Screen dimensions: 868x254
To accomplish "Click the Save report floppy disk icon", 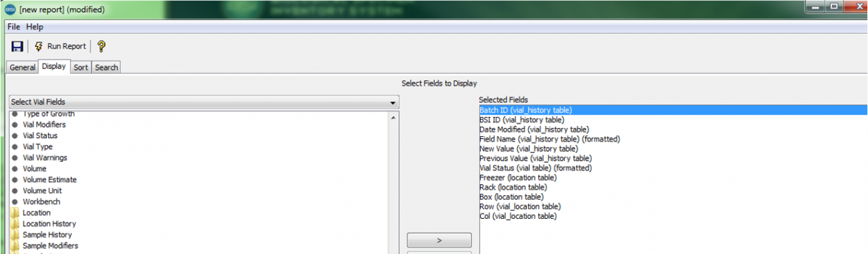I will [18, 47].
